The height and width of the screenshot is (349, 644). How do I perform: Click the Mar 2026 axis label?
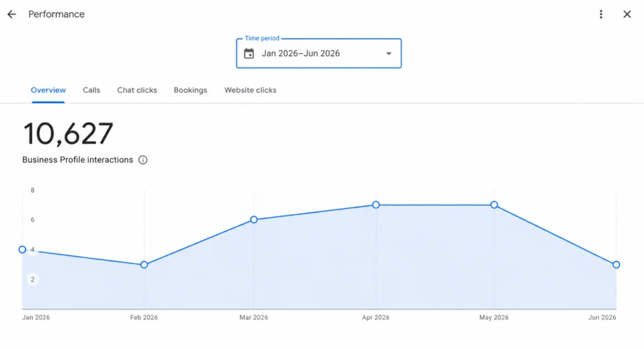[x=253, y=318]
